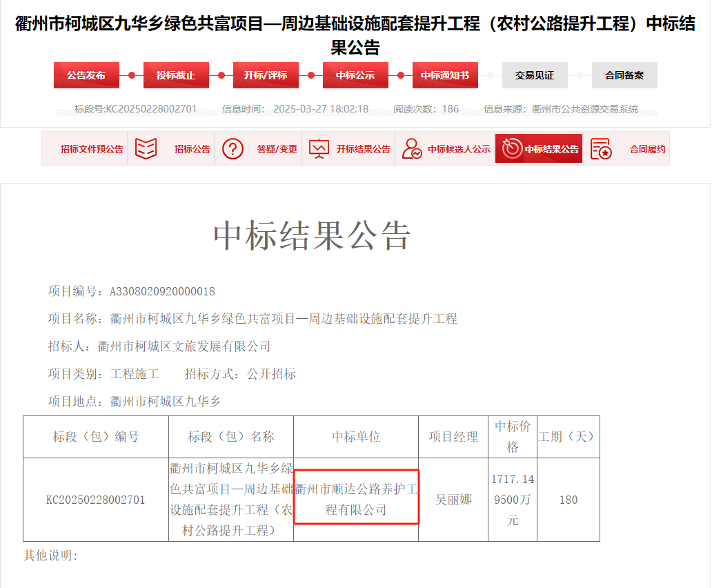712x588 pixels.
Task: Select the 公告发布 progress step
Action: pyautogui.click(x=86, y=75)
